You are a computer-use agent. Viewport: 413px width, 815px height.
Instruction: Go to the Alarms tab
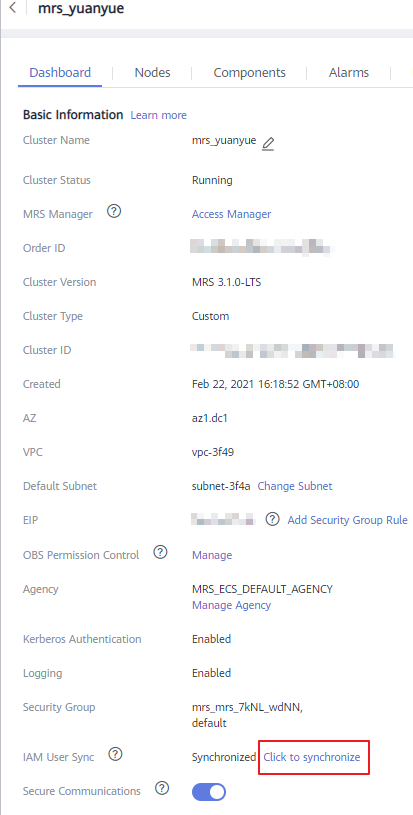tap(349, 73)
